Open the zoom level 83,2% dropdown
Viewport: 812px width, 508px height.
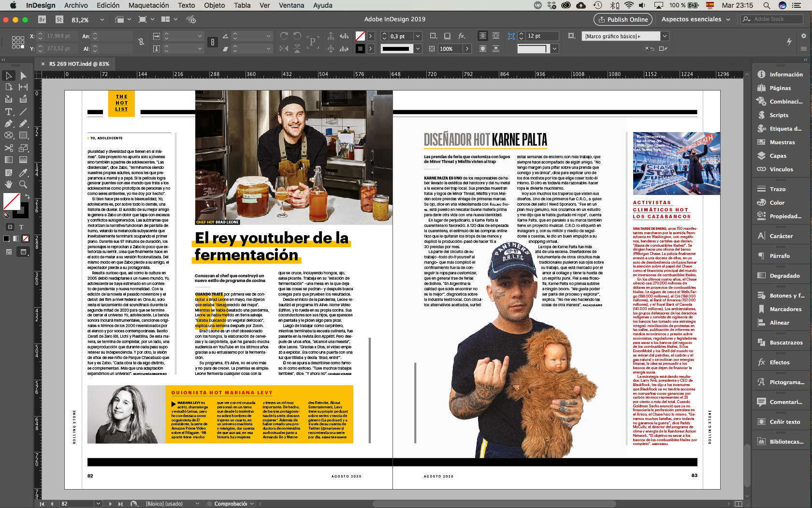(102, 20)
